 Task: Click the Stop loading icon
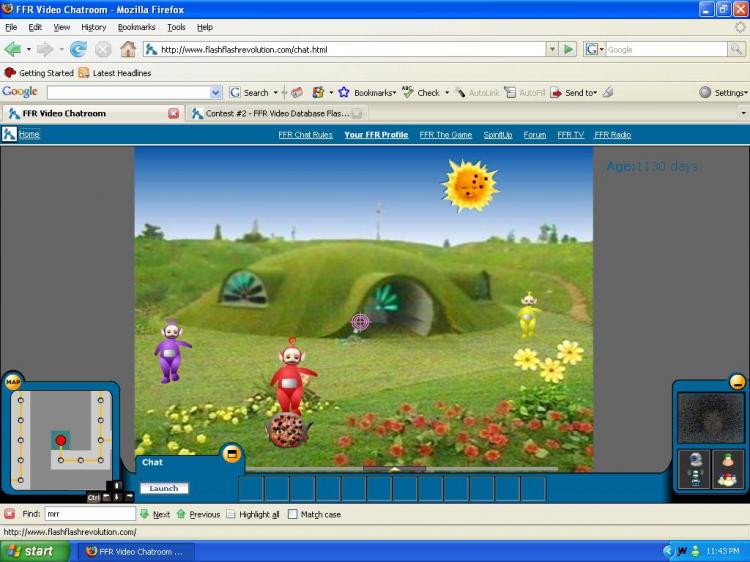coord(102,49)
